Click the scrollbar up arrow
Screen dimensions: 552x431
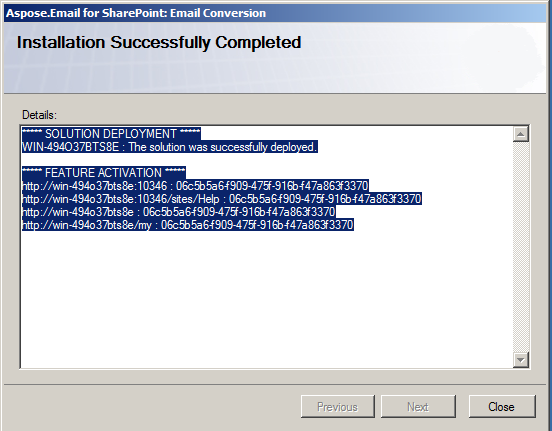point(521,134)
